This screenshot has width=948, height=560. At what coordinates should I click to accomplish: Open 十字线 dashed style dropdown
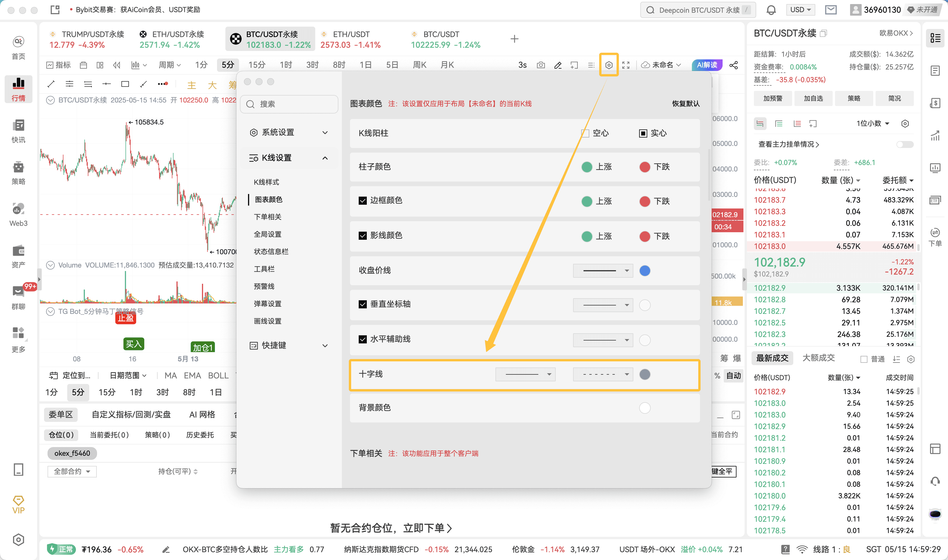tap(603, 374)
